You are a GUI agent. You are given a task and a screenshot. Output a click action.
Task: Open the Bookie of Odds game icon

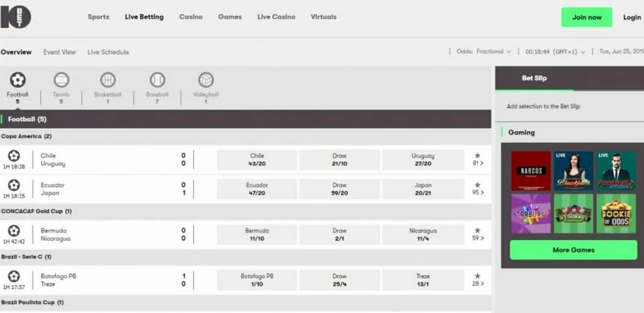coord(616,214)
